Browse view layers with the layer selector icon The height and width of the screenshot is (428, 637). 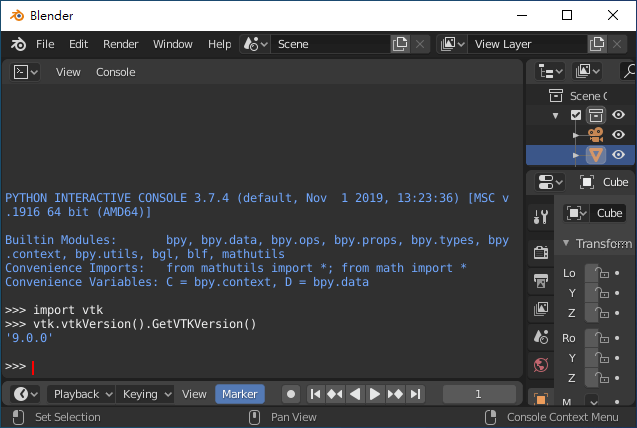pos(452,44)
